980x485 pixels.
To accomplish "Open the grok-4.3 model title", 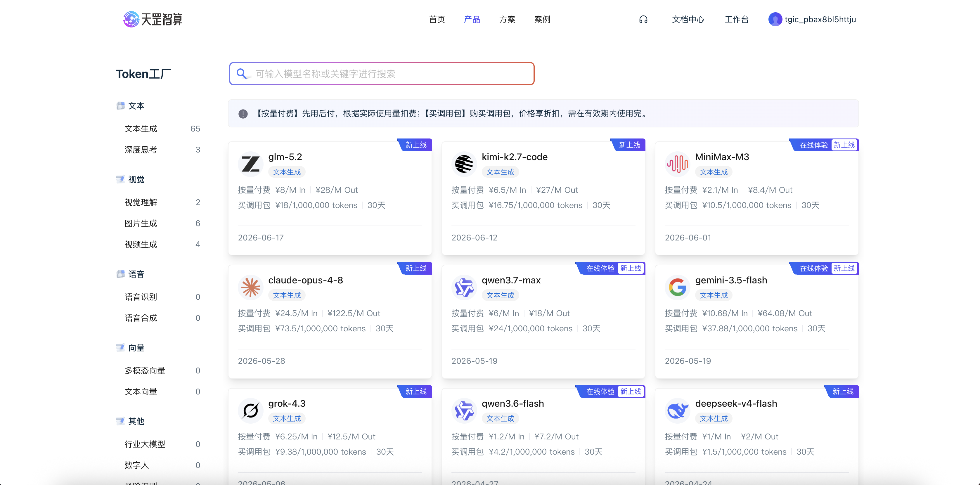I will (x=287, y=403).
